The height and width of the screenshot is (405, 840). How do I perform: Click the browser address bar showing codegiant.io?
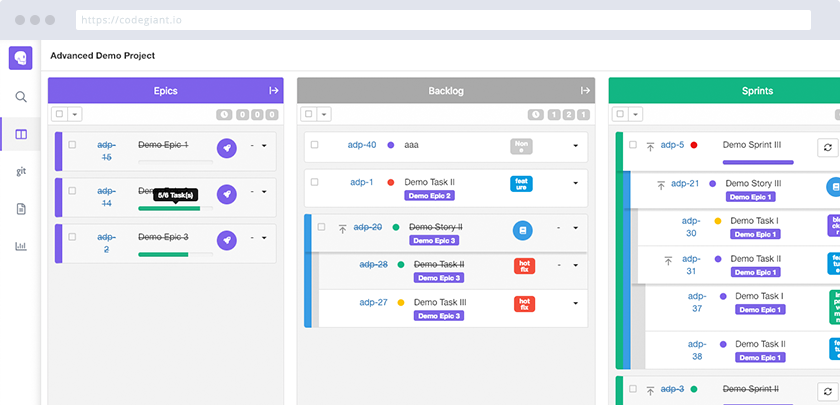pyautogui.click(x=443, y=20)
